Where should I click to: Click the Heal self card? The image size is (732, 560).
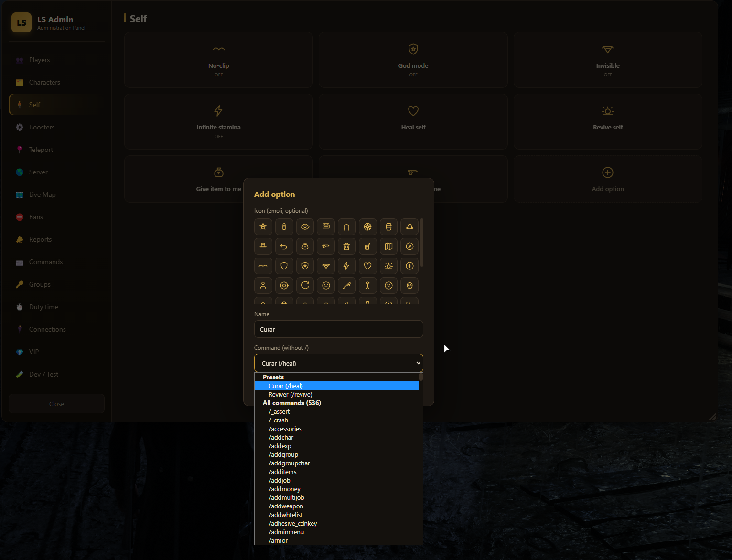413,121
